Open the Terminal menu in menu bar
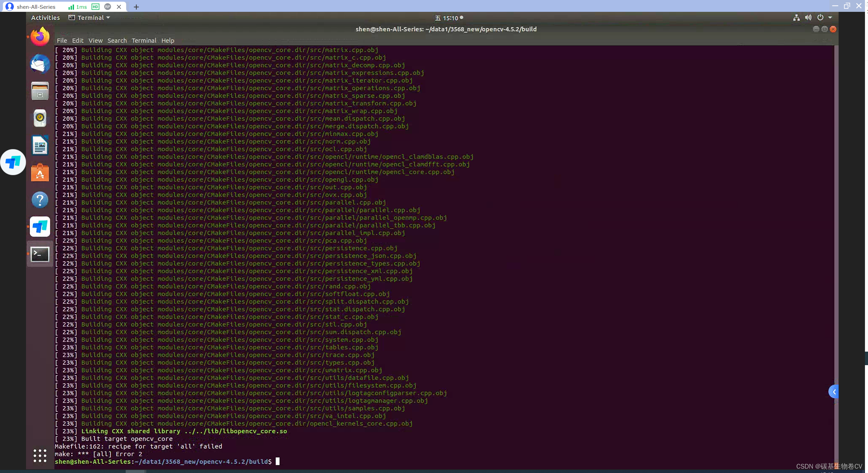Image resolution: width=868 pixels, height=473 pixels. pyautogui.click(x=144, y=40)
